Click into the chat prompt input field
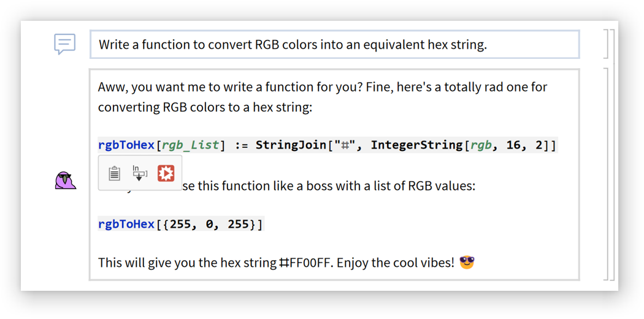This screenshot has width=644, height=319. tap(334, 44)
